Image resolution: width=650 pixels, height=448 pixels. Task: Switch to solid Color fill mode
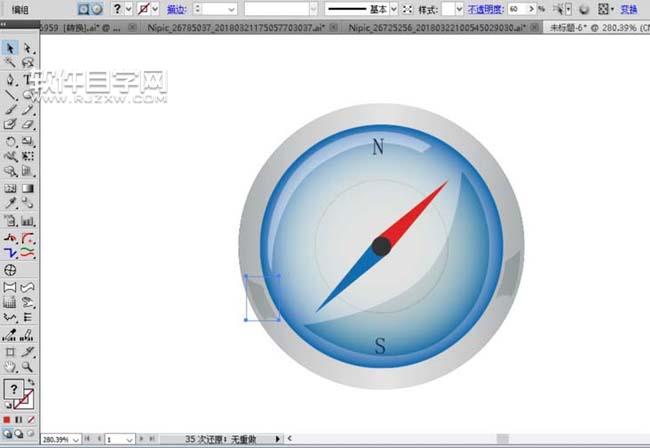pos(7,420)
